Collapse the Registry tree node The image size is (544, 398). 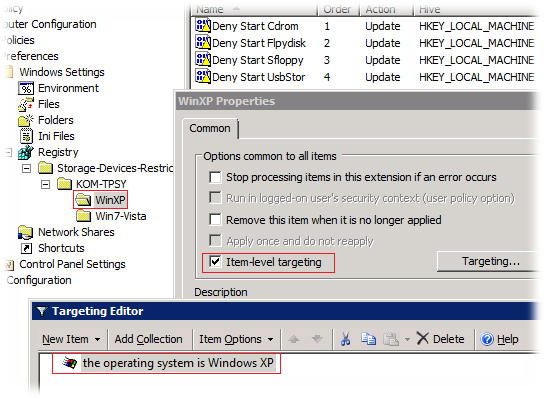(8, 152)
